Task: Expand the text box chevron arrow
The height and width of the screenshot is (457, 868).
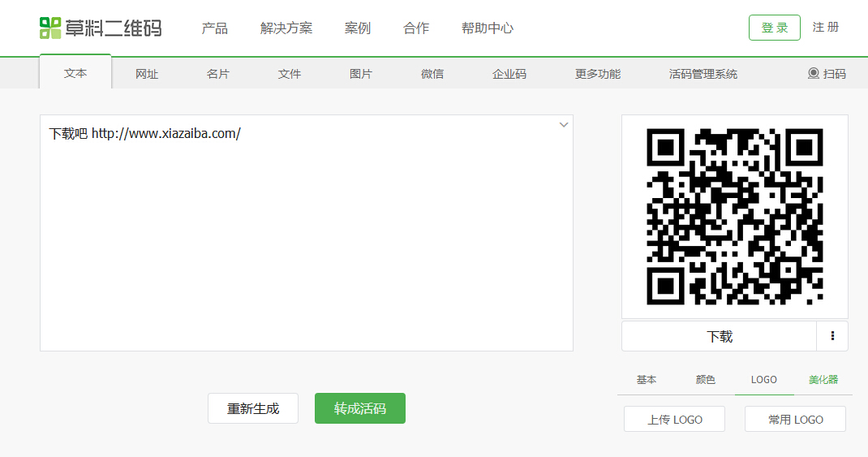Action: point(564,125)
